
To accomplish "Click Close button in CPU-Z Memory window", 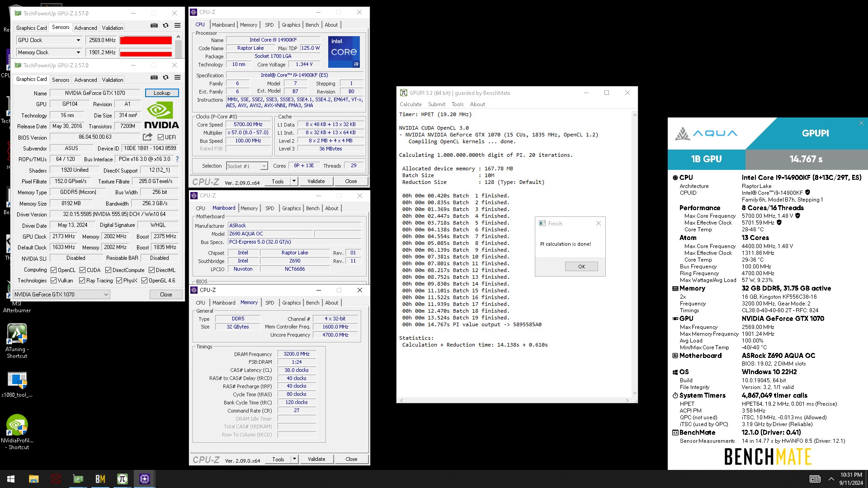I will (x=351, y=459).
